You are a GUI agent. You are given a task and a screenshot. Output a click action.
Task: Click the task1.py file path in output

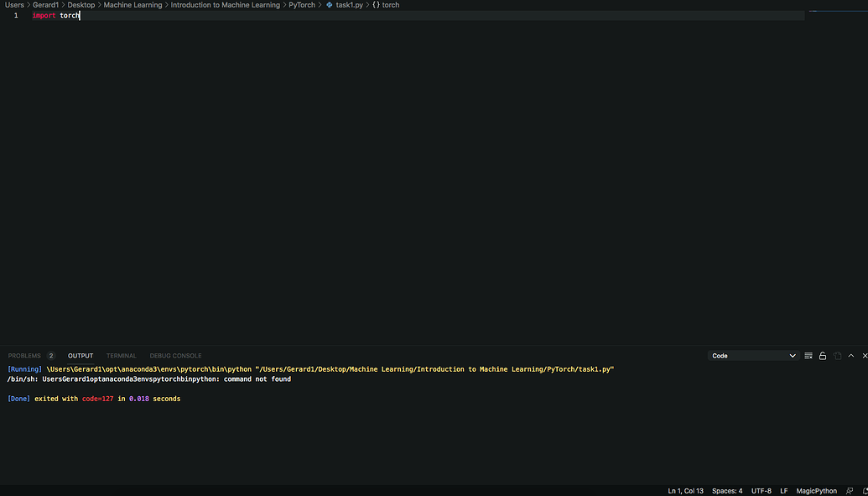434,369
